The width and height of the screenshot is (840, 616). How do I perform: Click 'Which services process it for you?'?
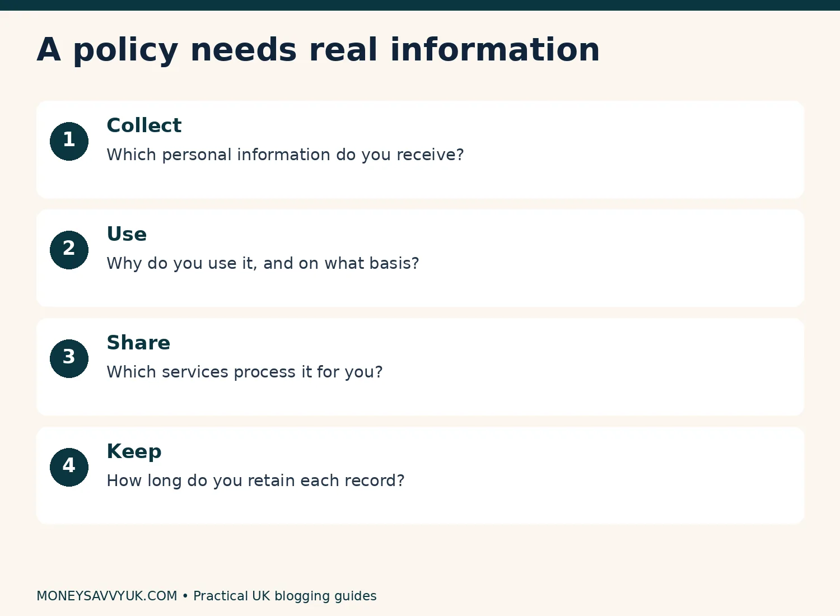[245, 372]
